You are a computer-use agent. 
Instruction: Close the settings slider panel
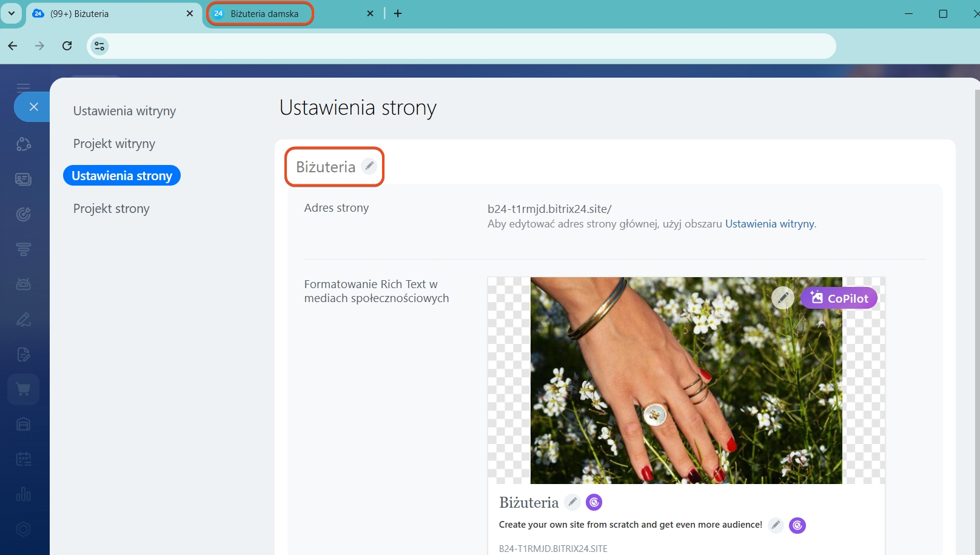coord(33,107)
